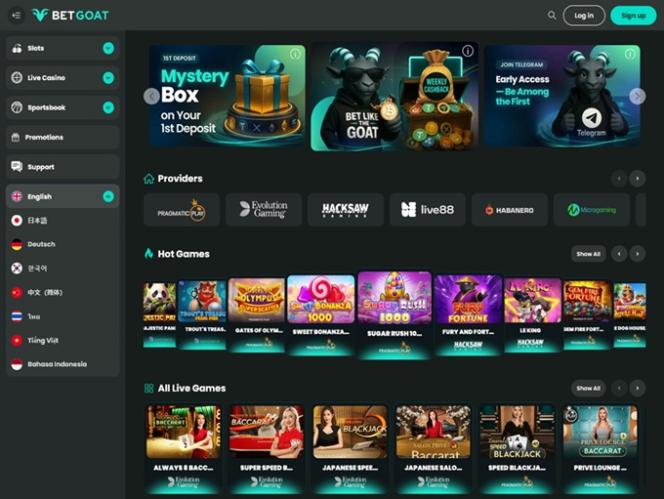This screenshot has width=664, height=499.
Task: Expand the Live Casino section
Action: [x=108, y=77]
